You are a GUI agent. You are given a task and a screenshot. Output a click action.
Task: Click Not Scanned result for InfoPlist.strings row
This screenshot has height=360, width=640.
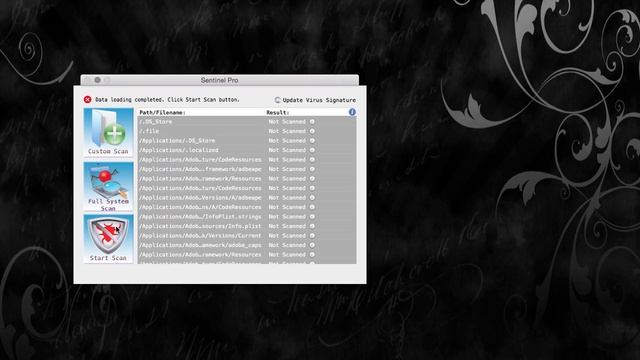(287, 217)
